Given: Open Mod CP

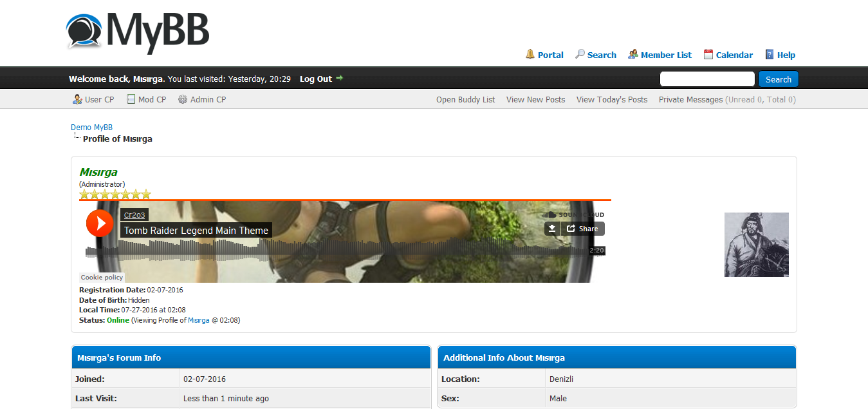Looking at the screenshot, I should (146, 99).
